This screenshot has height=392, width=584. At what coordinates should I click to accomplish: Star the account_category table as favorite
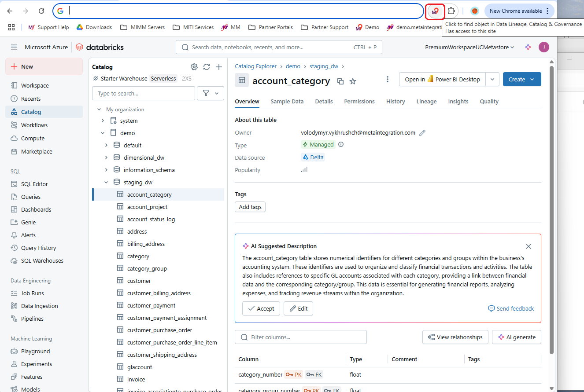coord(352,81)
